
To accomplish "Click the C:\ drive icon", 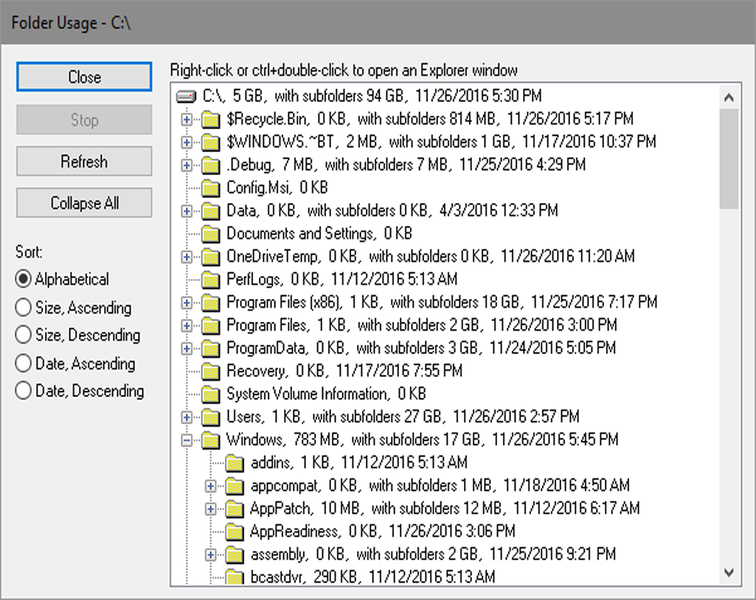I will click(x=186, y=96).
